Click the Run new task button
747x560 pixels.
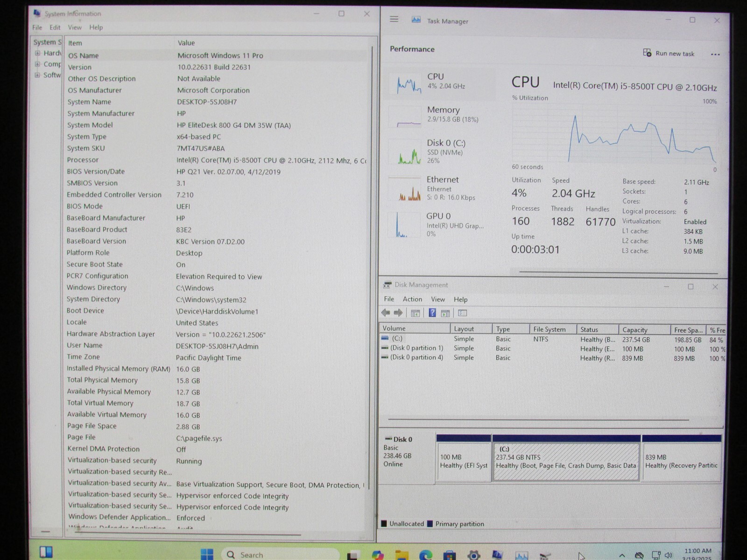(x=669, y=53)
